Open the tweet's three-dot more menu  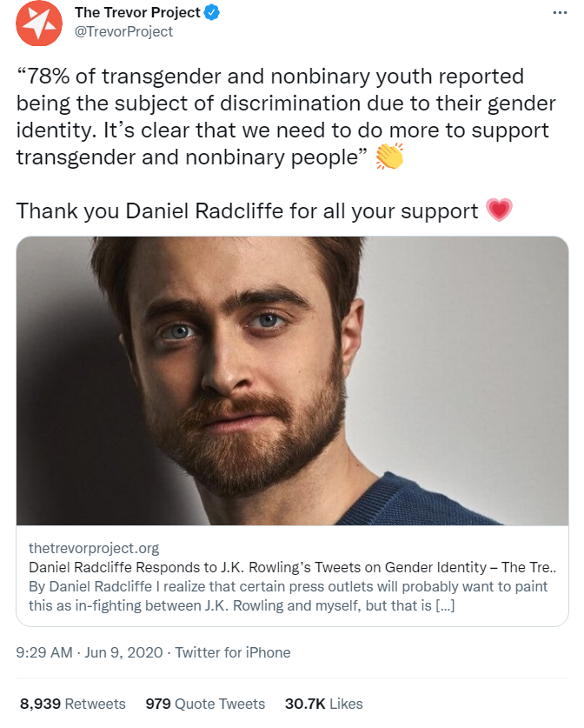coord(559,14)
